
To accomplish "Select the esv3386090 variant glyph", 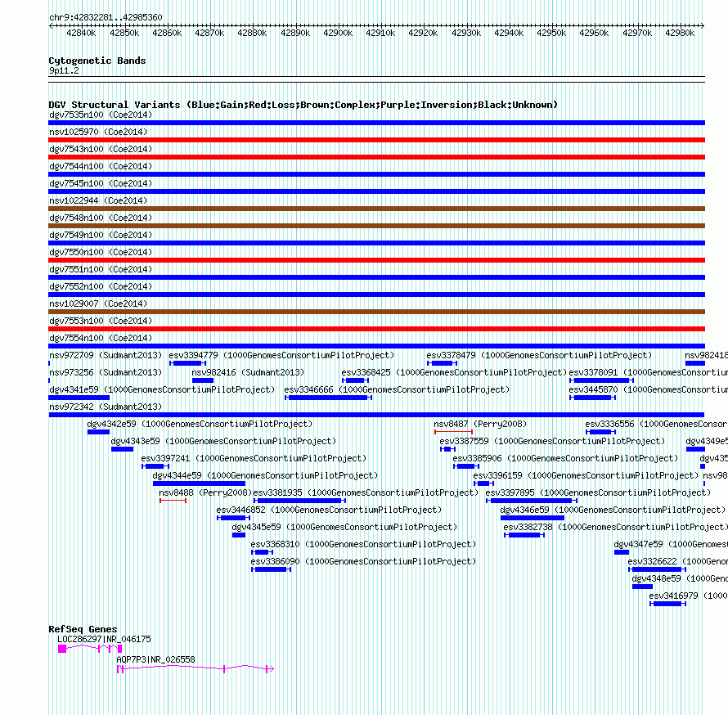I will tap(271, 569).
